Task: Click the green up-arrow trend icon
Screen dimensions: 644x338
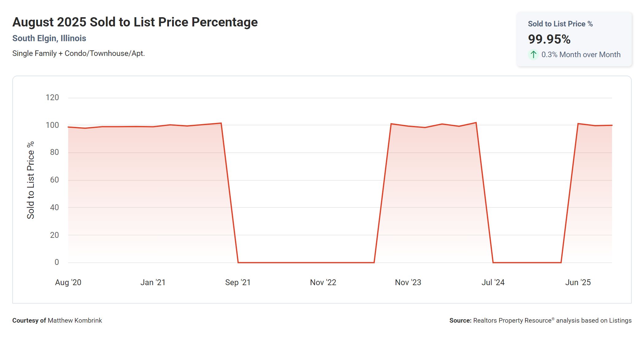Action: point(533,55)
